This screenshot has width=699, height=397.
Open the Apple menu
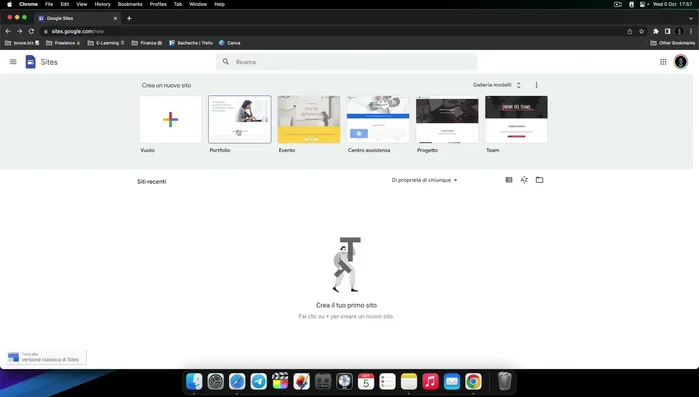(9, 4)
